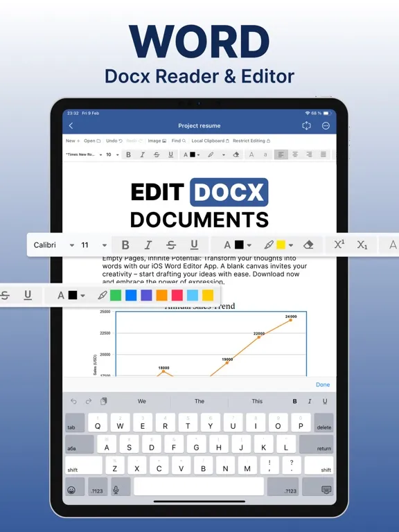Viewport: 399px width, 532px height.
Task: Tap the back chevron beside Project resume
Action: (x=71, y=126)
